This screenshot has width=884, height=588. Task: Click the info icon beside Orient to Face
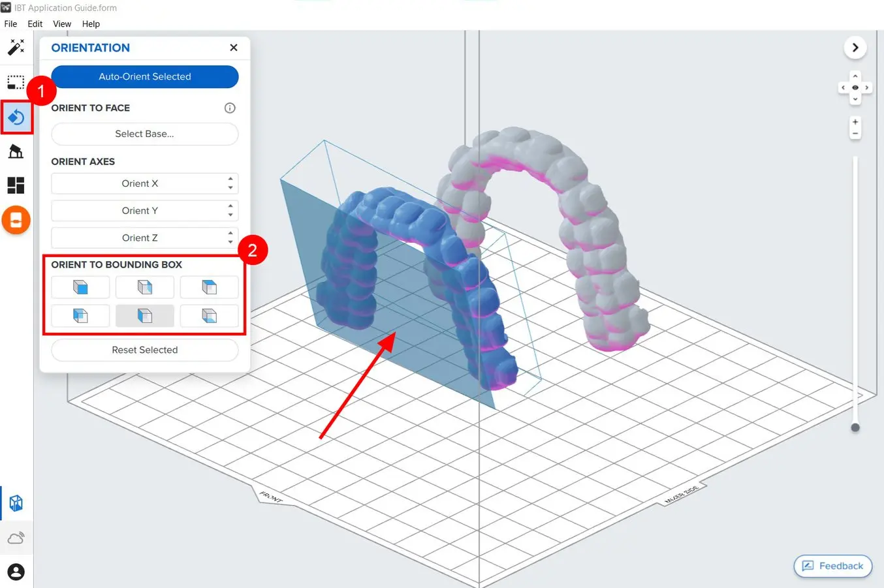click(230, 108)
